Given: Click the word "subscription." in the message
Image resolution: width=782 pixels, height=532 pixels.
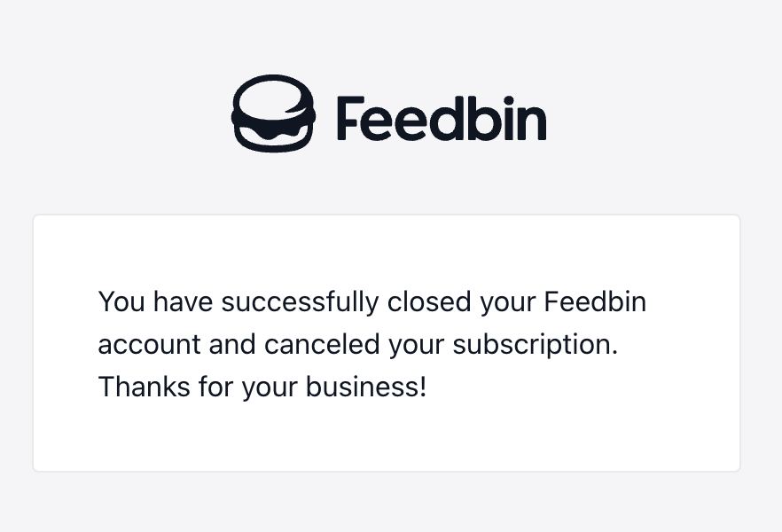Looking at the screenshot, I should coord(535,345).
